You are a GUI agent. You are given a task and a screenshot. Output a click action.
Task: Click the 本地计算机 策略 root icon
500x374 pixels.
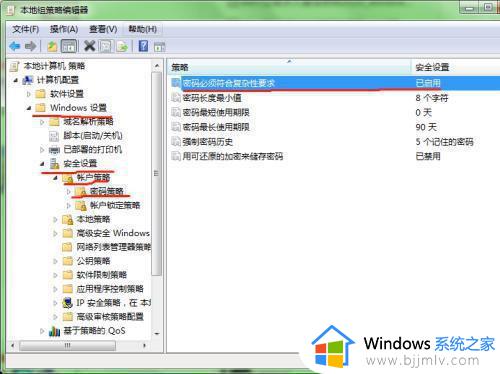[15, 66]
